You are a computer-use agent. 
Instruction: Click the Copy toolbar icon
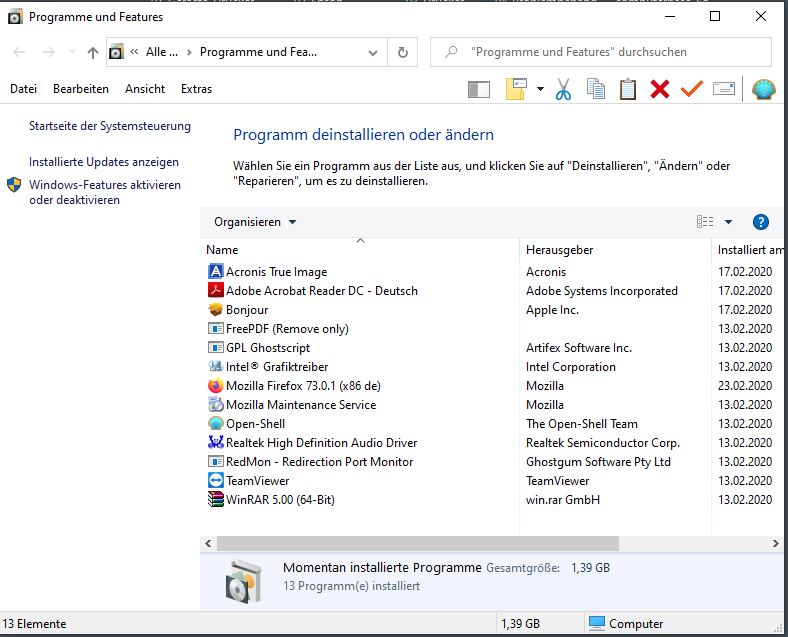[x=596, y=89]
